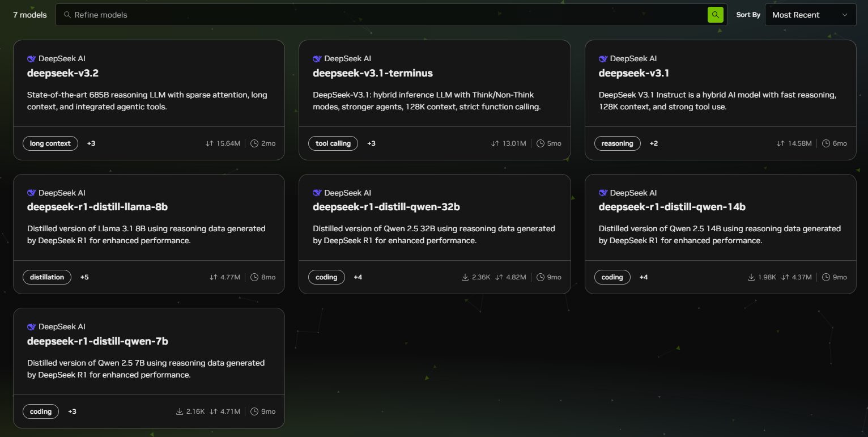This screenshot has height=437, width=868.
Task: Open the deepseek-r1-distill-qwen-7b model title
Action: click(97, 341)
